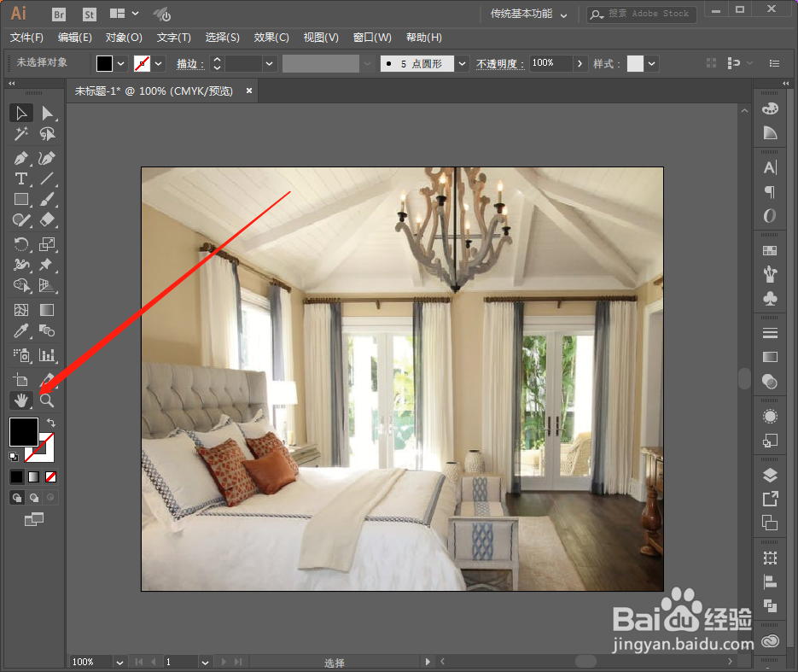Click the black Fill color box

click(23, 432)
